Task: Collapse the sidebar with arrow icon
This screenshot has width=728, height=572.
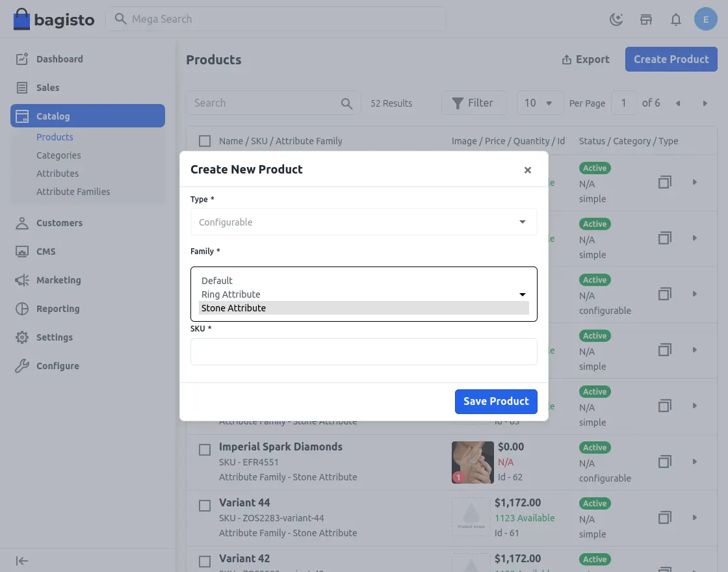Action: pos(22,561)
